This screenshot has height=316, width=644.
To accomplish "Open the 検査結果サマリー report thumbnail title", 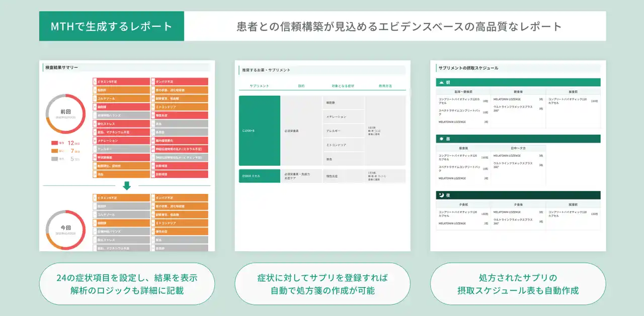I will pos(62,67).
